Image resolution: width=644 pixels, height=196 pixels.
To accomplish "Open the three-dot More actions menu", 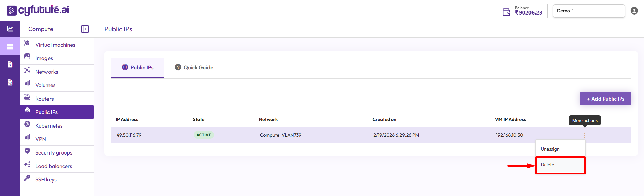I will click(x=585, y=135).
